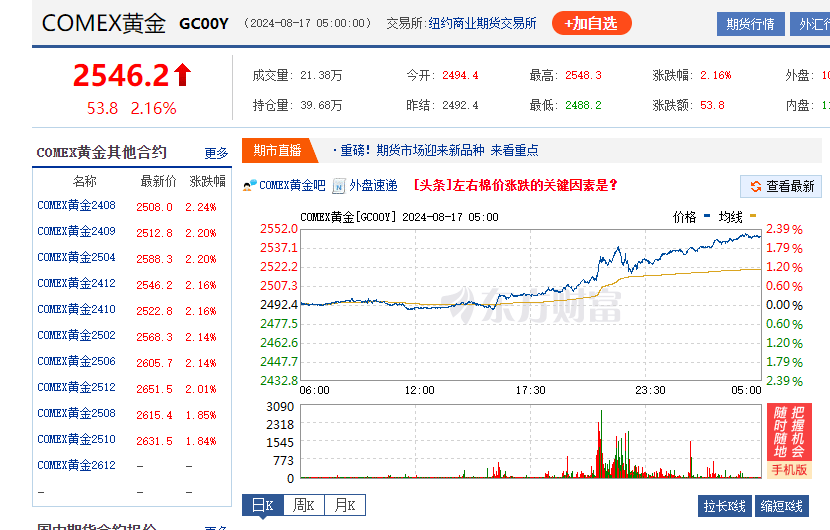The width and height of the screenshot is (830, 530).
Task: Click the 2508.0 price for COMEX黄金2408
Action: [x=154, y=207]
